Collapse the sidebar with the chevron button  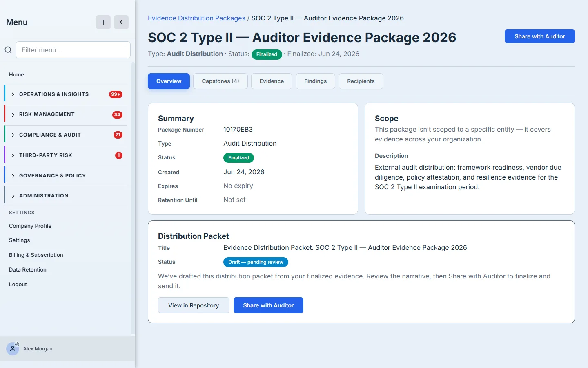121,22
